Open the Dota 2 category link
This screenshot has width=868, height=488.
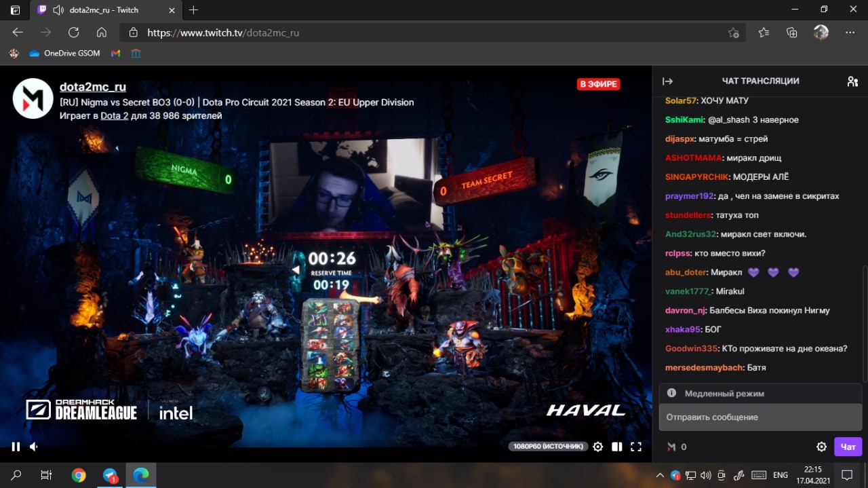click(115, 116)
